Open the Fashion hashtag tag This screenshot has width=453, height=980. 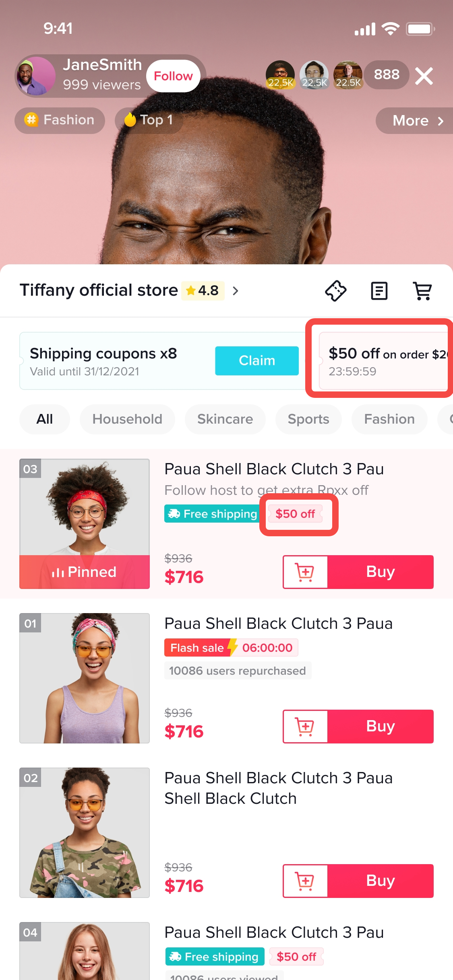[60, 120]
